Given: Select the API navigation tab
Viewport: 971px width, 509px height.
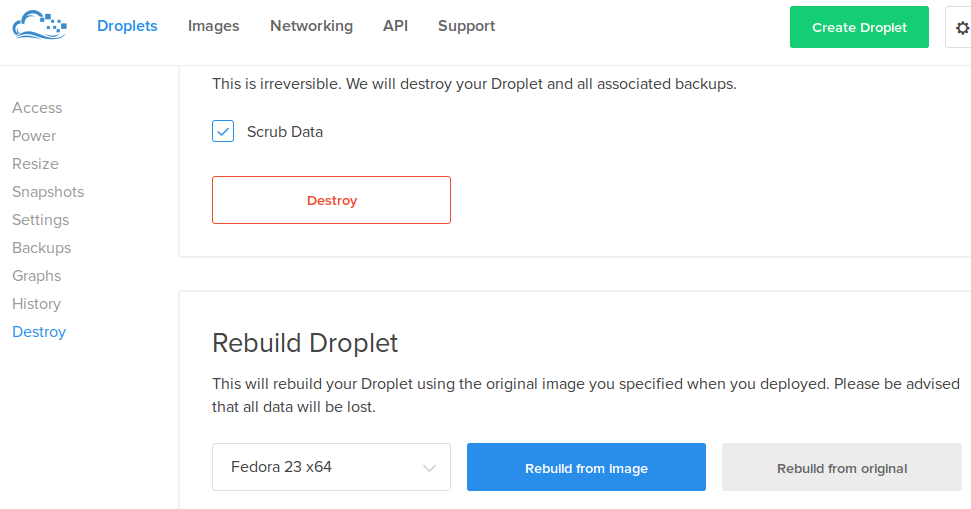Looking at the screenshot, I should (x=395, y=26).
